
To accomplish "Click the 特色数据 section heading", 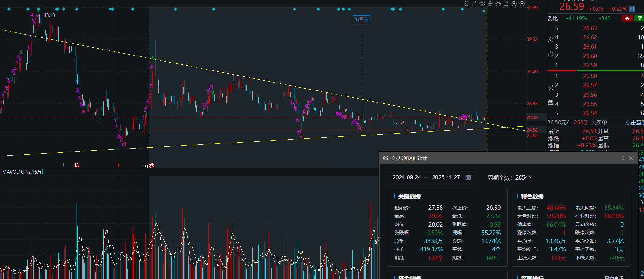I will tap(532, 196).
